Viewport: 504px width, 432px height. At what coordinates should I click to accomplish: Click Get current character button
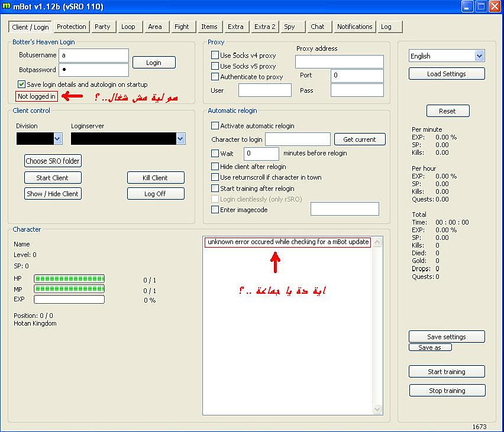click(360, 139)
